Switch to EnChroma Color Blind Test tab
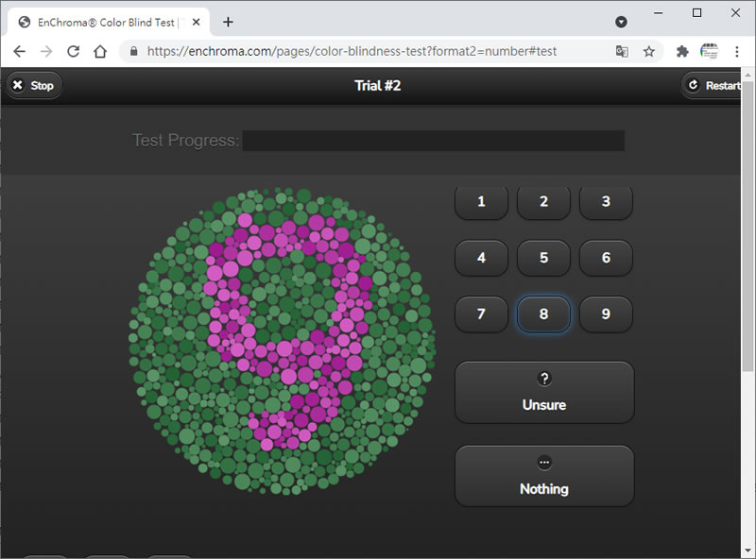The image size is (756, 559). 109,22
